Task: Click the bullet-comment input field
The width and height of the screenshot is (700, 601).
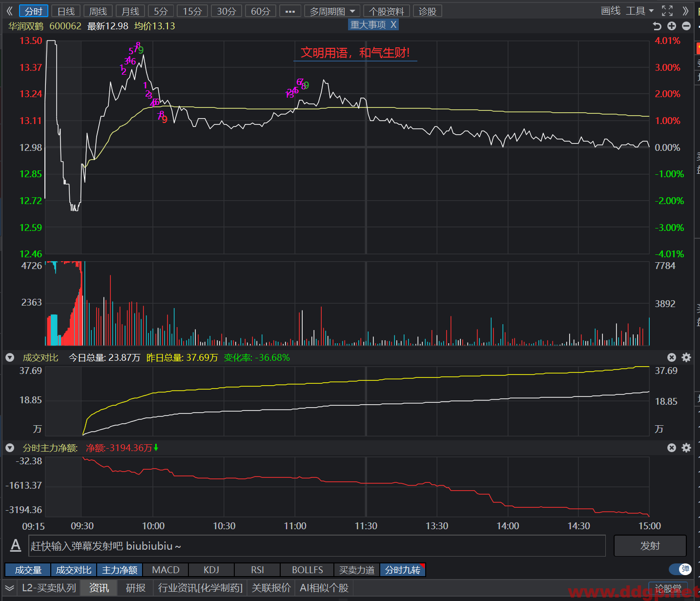Action: coord(317,546)
